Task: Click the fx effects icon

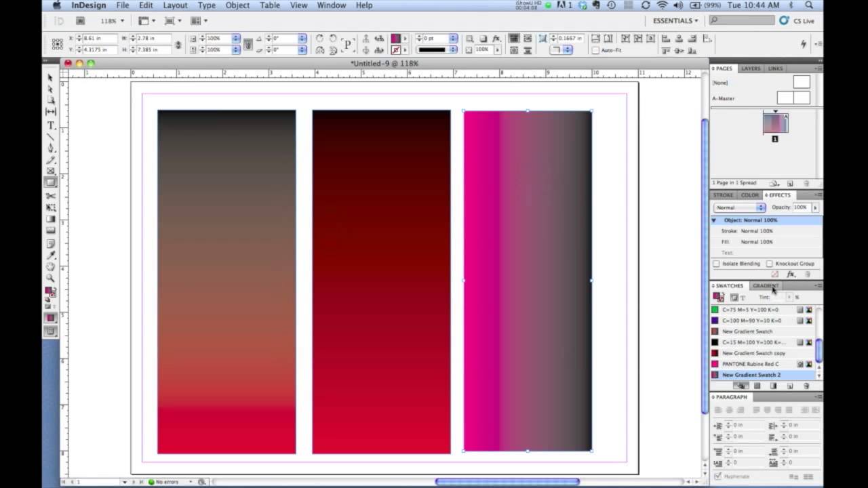Action: click(791, 274)
